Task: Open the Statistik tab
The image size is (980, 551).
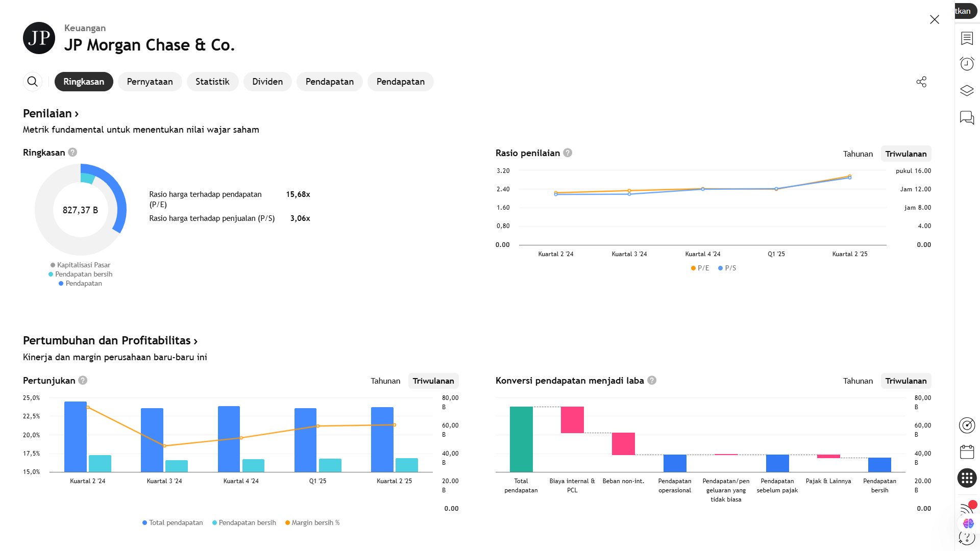Action: pyautogui.click(x=212, y=82)
